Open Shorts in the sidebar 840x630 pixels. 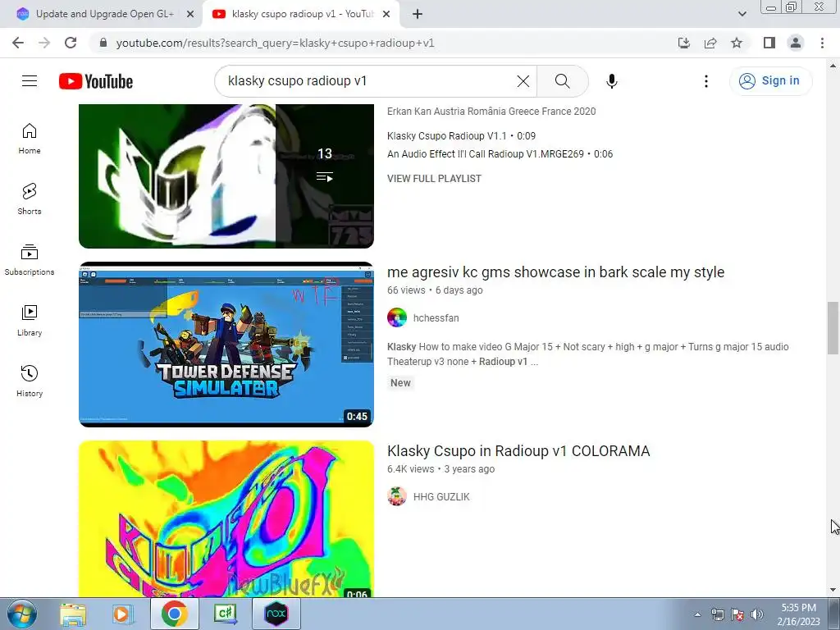(x=30, y=199)
